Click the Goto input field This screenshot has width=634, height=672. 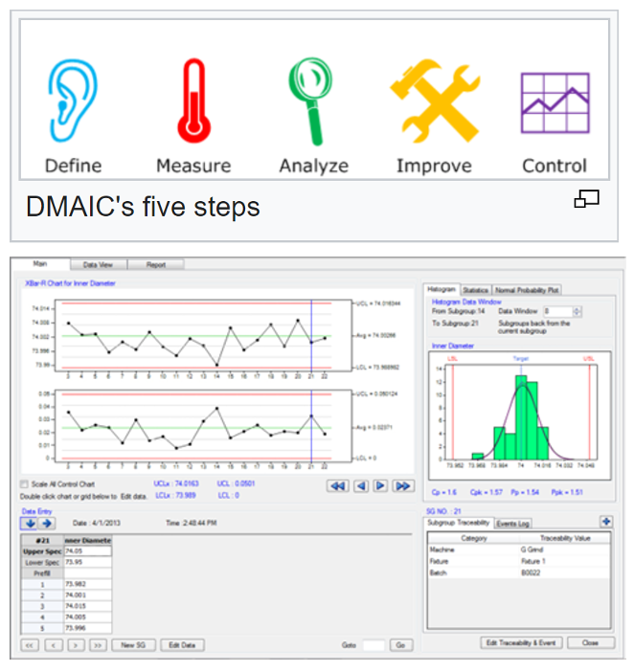372,645
